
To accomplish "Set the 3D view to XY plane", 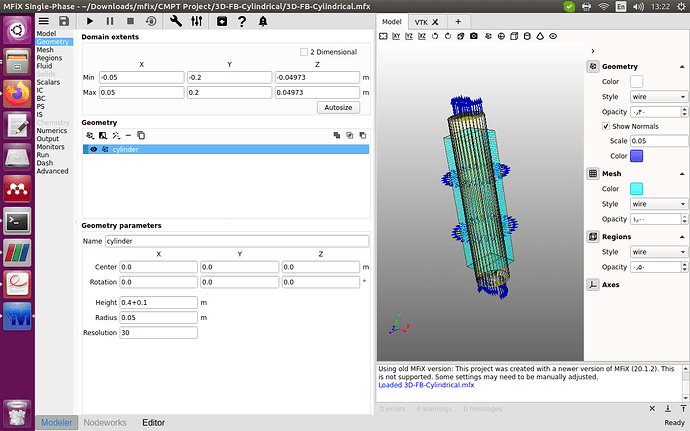I will tap(396, 36).
